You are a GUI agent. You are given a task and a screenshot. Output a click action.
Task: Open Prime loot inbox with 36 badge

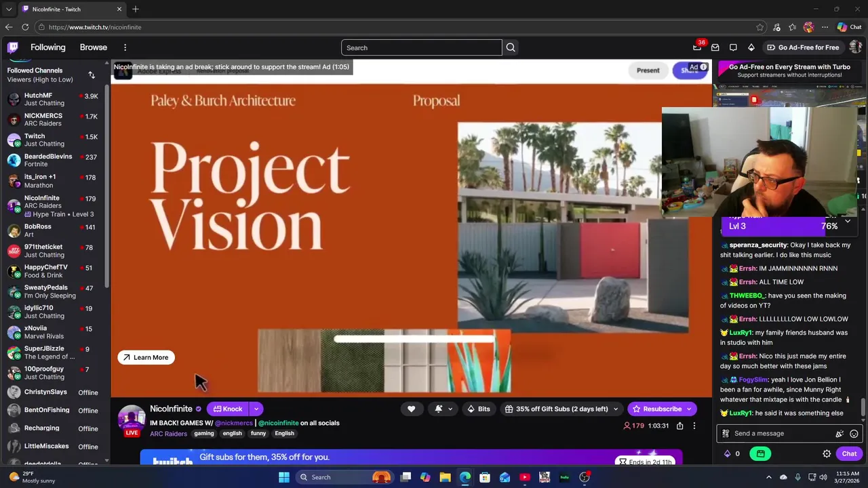pos(697,47)
